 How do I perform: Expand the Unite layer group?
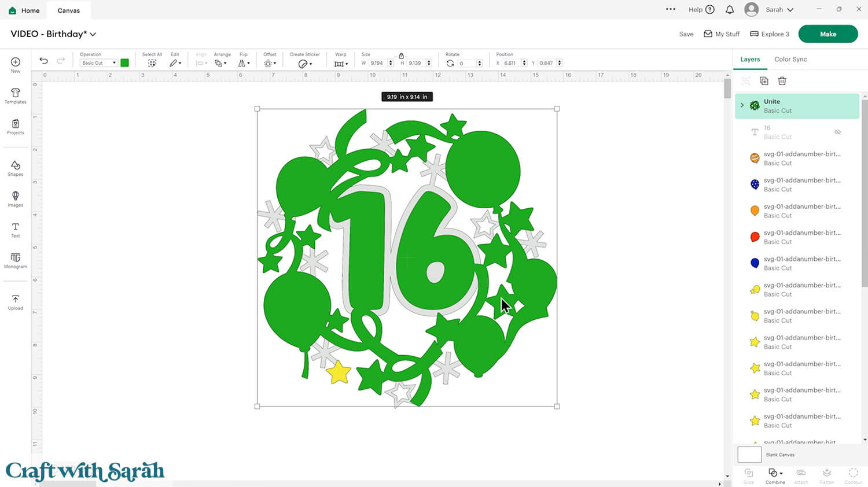(x=742, y=105)
